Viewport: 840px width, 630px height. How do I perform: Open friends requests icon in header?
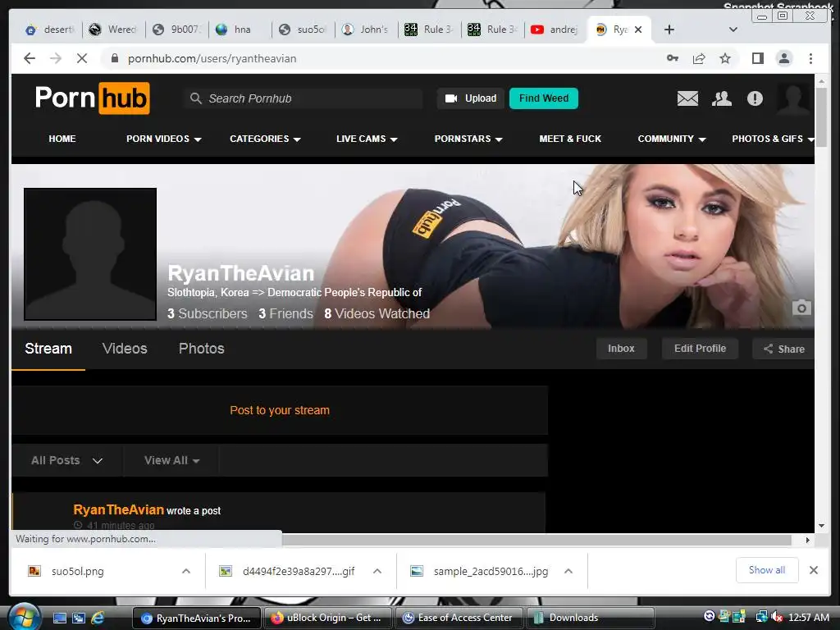click(722, 98)
